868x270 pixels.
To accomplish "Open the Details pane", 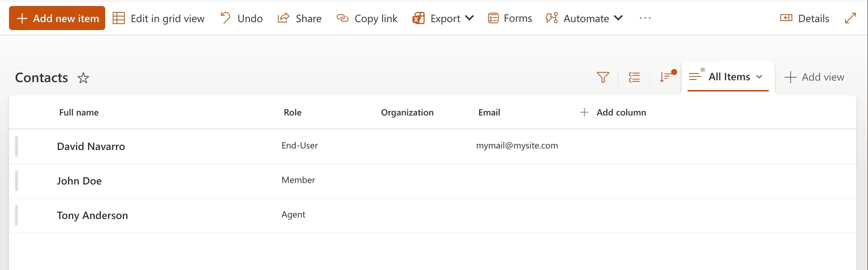I will [805, 18].
